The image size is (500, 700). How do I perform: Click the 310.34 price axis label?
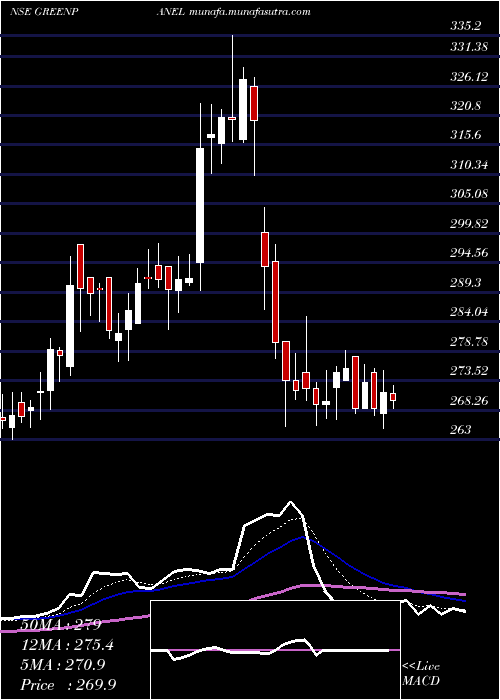point(469,165)
